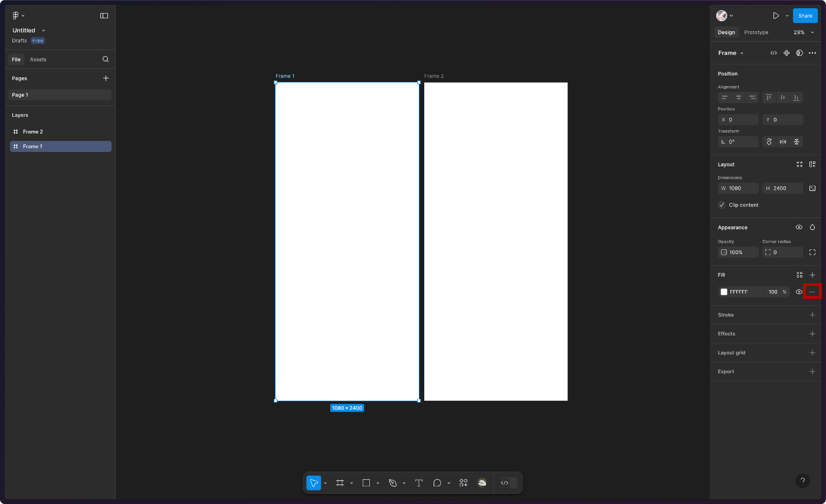Toggle individual corner radius icon

[812, 252]
